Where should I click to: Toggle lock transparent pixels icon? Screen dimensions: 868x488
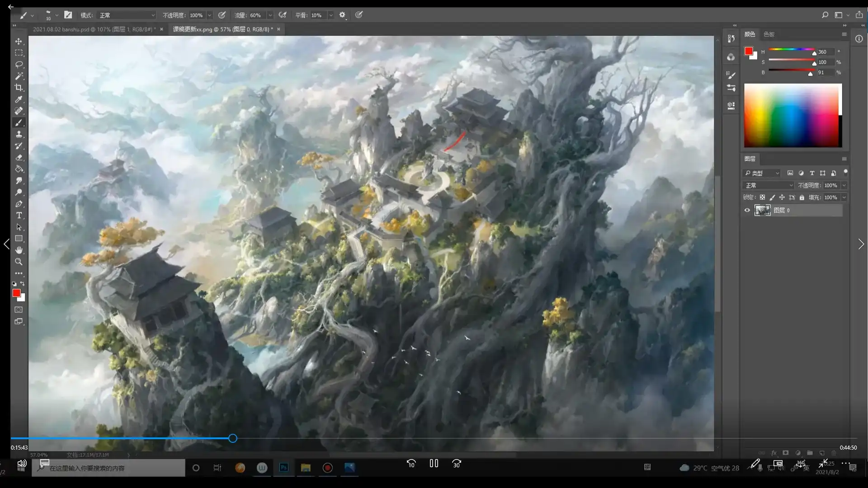pos(762,197)
